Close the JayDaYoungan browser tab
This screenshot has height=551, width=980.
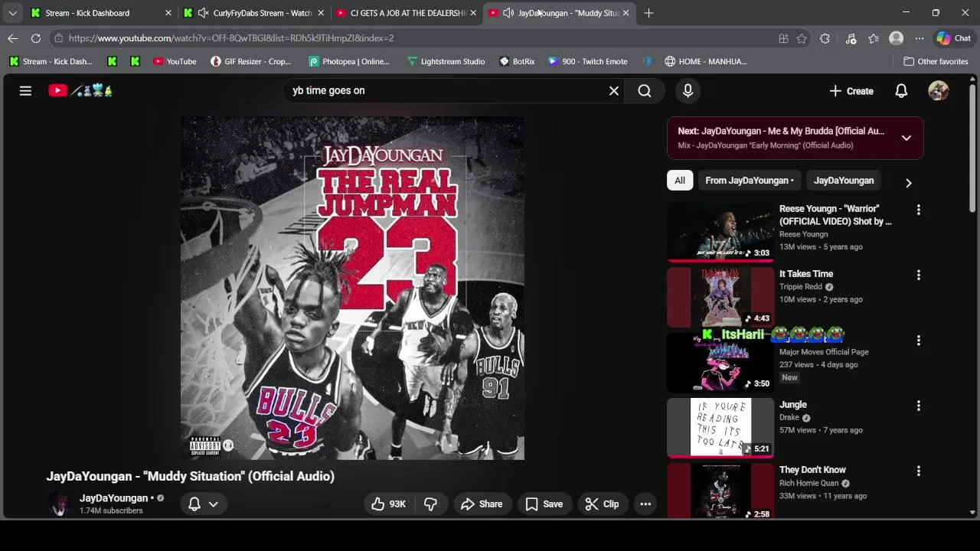click(626, 13)
